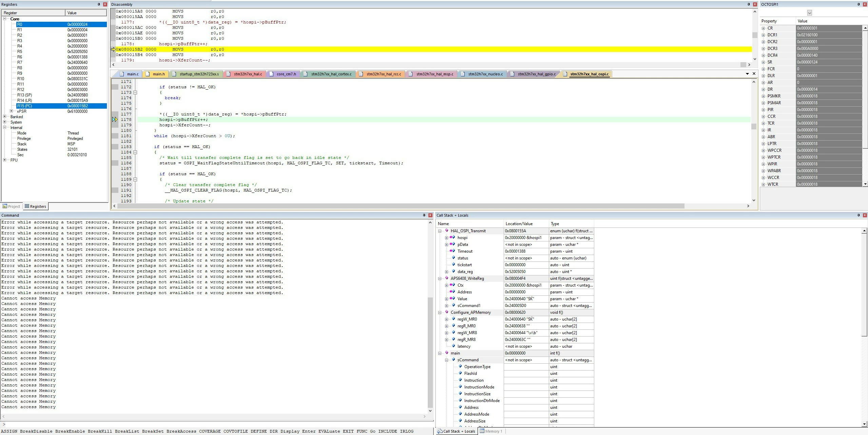This screenshot has width=868, height=435.
Task: Click the data_reg value 0x52005050
Action: point(526,272)
